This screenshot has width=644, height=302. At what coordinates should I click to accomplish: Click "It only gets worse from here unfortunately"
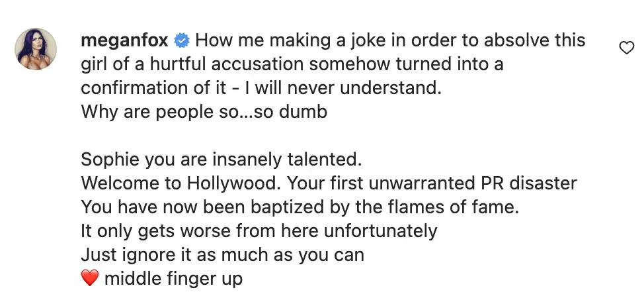[259, 231]
